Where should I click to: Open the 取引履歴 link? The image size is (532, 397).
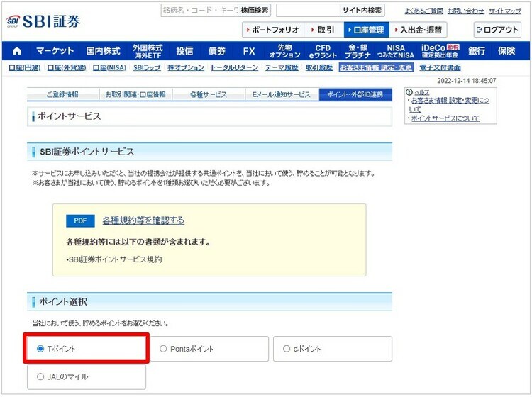tap(319, 68)
